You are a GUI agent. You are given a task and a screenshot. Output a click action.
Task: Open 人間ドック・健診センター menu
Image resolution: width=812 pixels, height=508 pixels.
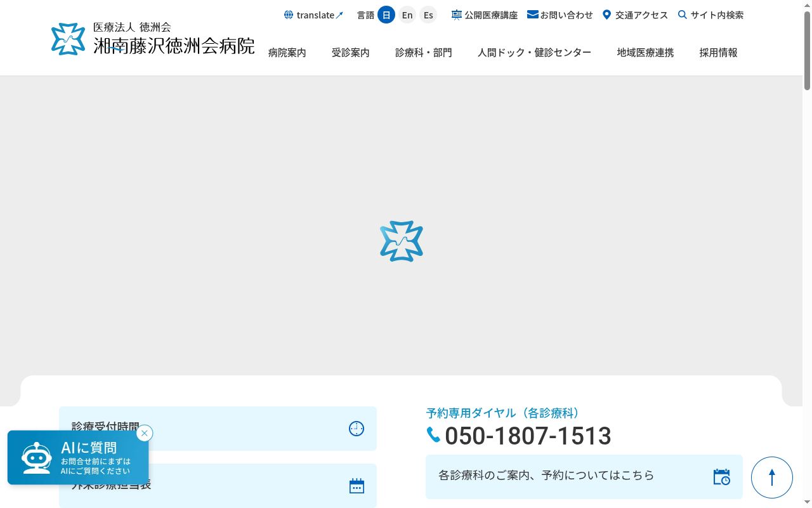click(x=535, y=53)
